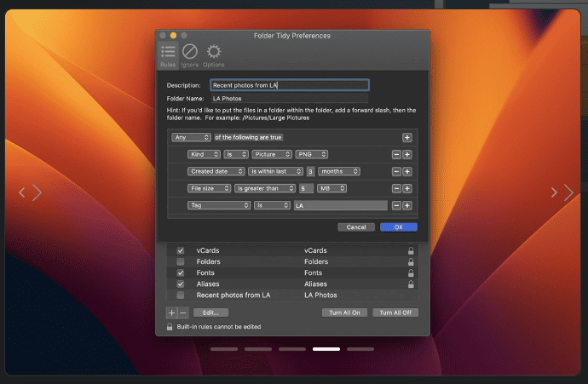Open the 'is within last' dropdown
The width and height of the screenshot is (588, 384).
(275, 171)
